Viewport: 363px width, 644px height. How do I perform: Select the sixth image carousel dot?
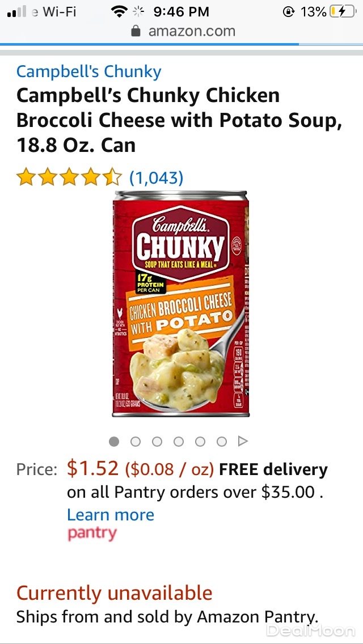(x=222, y=442)
